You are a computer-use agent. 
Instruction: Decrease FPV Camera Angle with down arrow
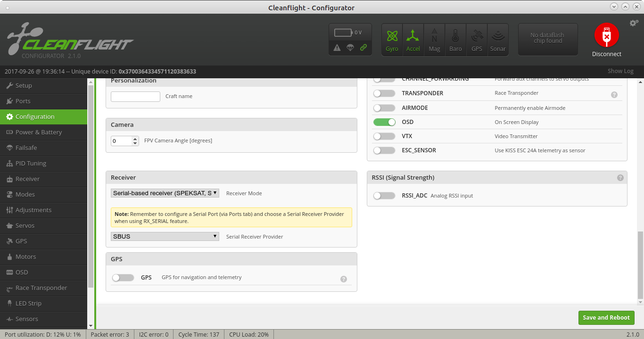[135, 143]
